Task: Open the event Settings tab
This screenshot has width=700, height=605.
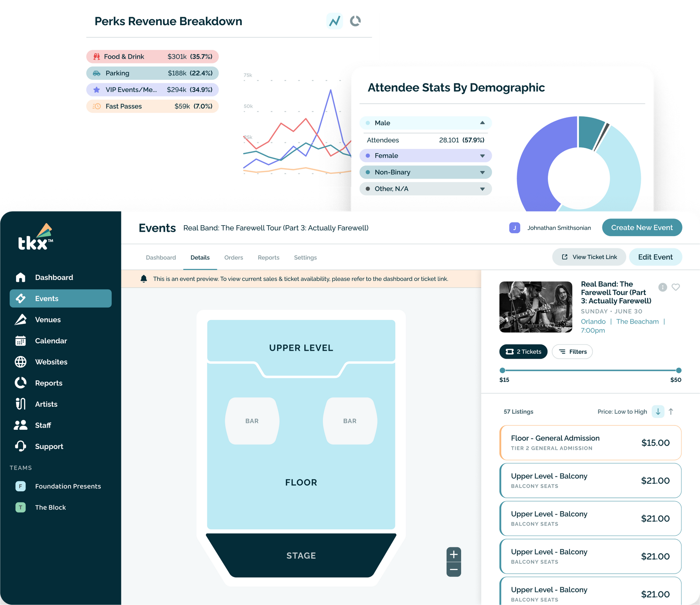Action: point(305,257)
